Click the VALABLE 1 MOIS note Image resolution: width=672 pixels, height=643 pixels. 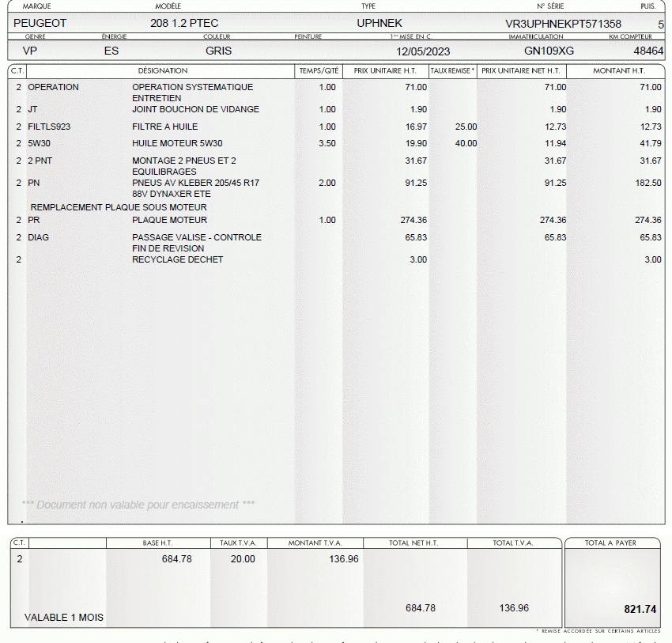coord(64,618)
